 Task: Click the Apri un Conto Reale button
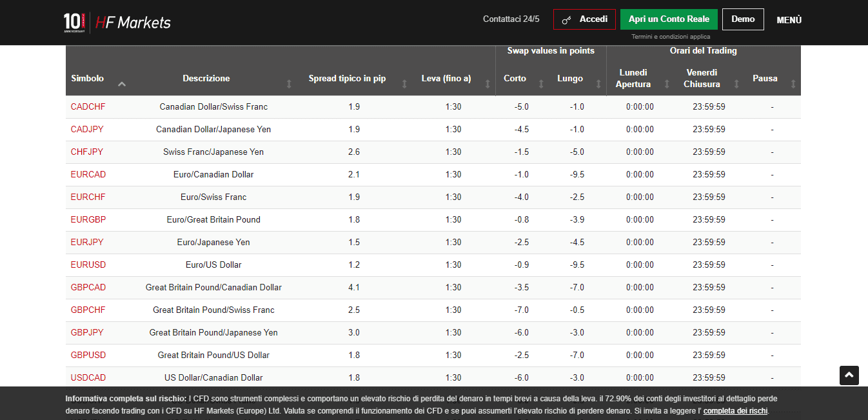point(669,19)
